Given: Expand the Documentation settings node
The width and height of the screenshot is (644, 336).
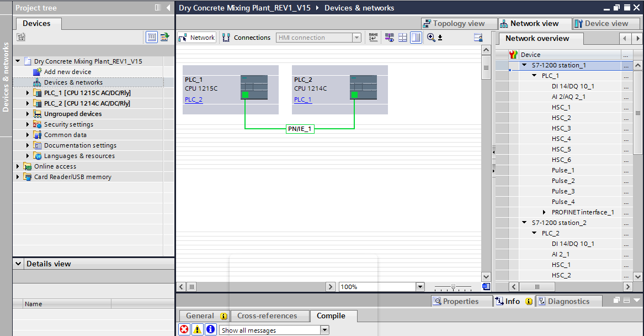Looking at the screenshot, I should coord(28,145).
